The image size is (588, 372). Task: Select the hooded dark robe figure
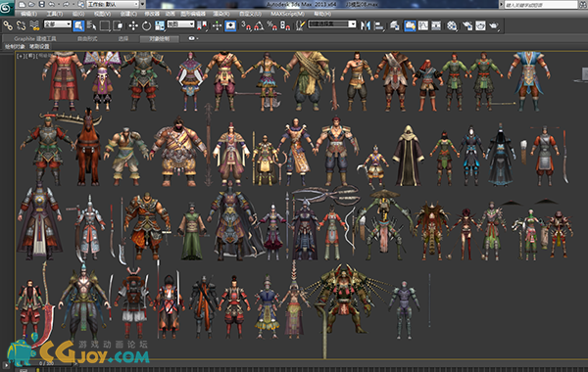click(x=408, y=156)
